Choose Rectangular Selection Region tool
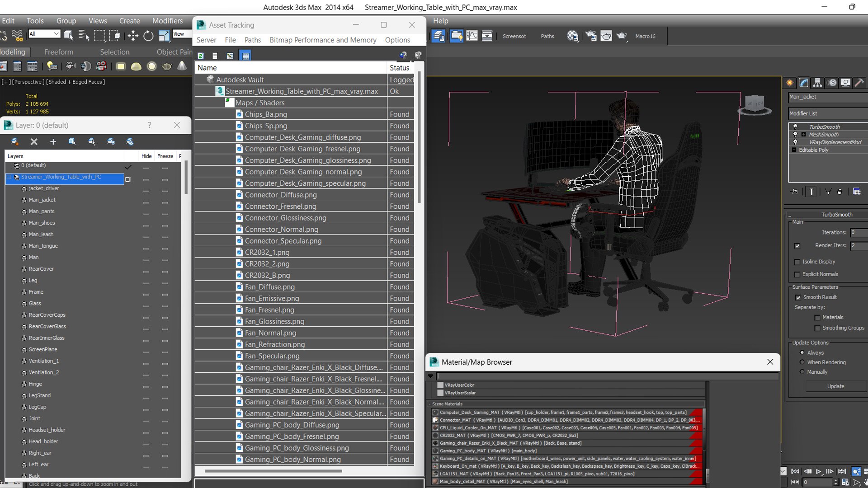The image size is (868, 488). point(99,36)
